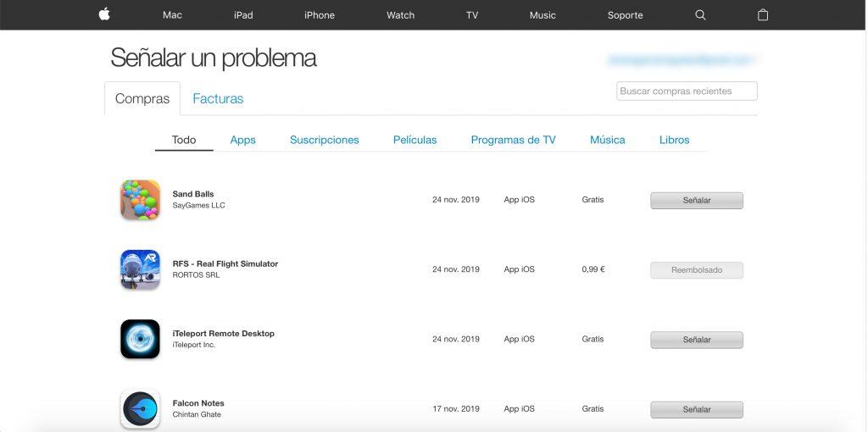Open the shopping bag icon
Viewport: 868px width, 432px height.
click(x=763, y=15)
